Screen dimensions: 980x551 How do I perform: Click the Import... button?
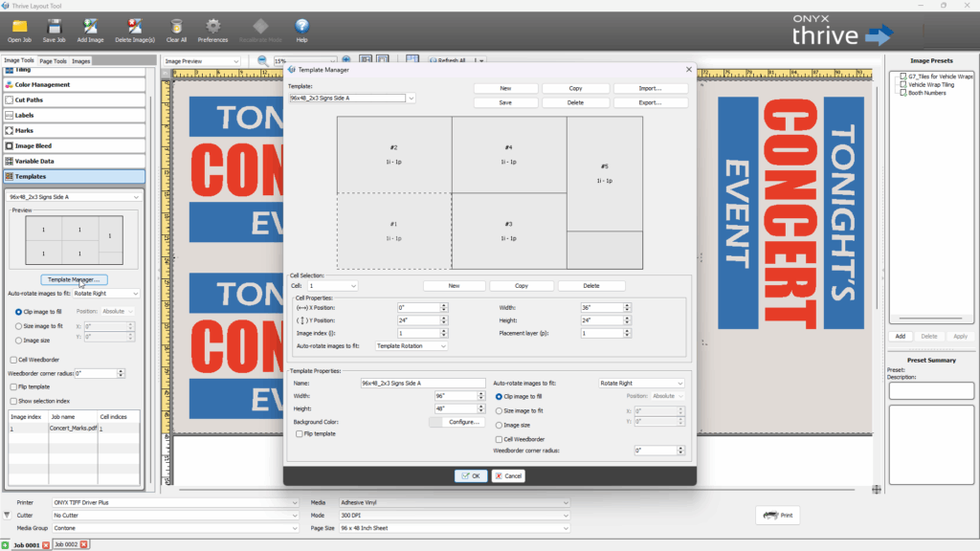click(651, 88)
